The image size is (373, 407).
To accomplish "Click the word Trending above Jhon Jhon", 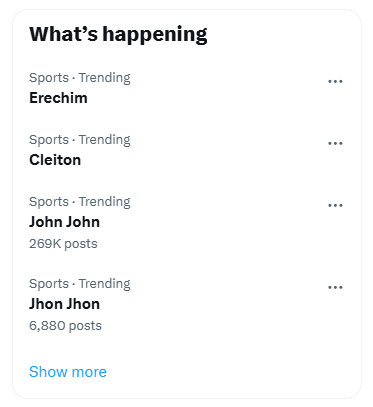I will tap(104, 284).
